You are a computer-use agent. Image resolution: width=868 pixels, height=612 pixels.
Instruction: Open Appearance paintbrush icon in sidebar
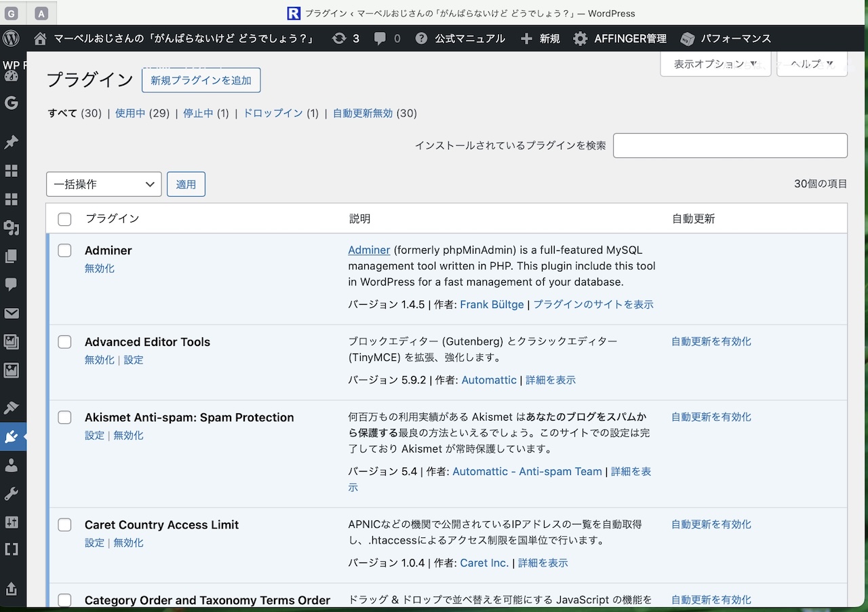point(12,408)
